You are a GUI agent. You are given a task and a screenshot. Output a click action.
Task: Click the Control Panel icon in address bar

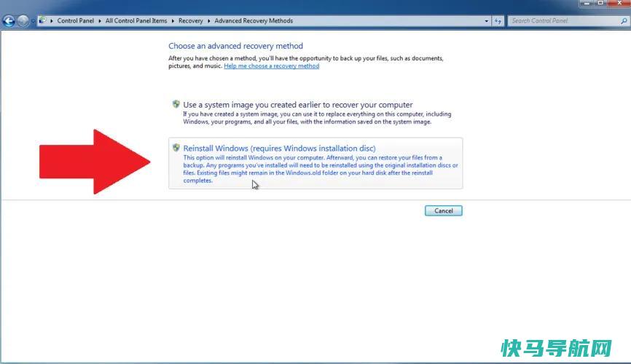[42, 20]
